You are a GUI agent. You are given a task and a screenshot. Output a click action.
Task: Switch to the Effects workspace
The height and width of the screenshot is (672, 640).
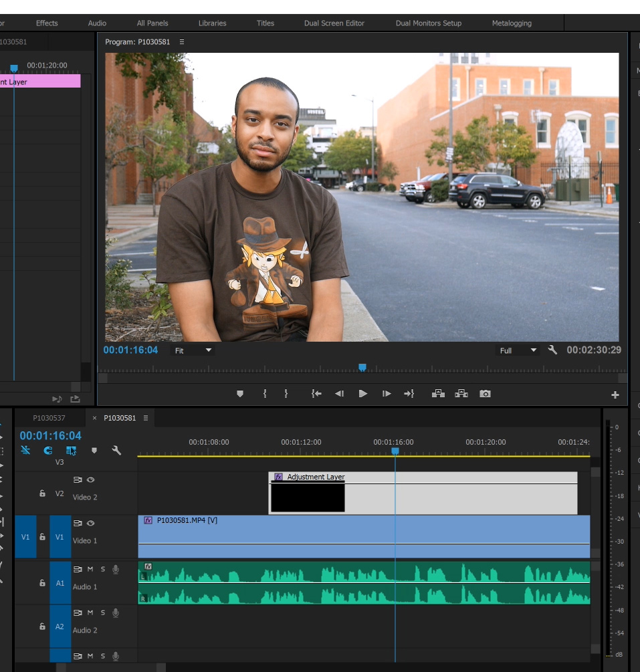[x=47, y=23]
